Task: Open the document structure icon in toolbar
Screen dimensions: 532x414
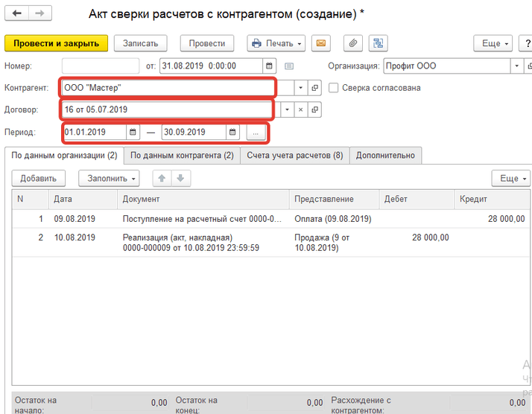Action: coord(379,43)
